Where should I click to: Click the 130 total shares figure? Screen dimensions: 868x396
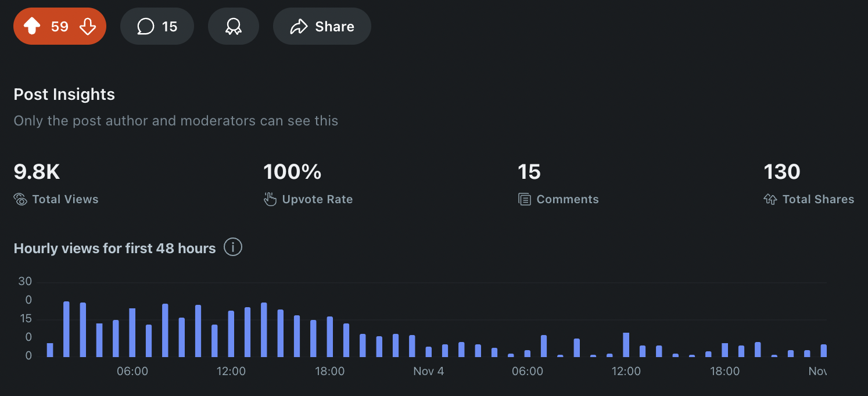click(x=782, y=172)
